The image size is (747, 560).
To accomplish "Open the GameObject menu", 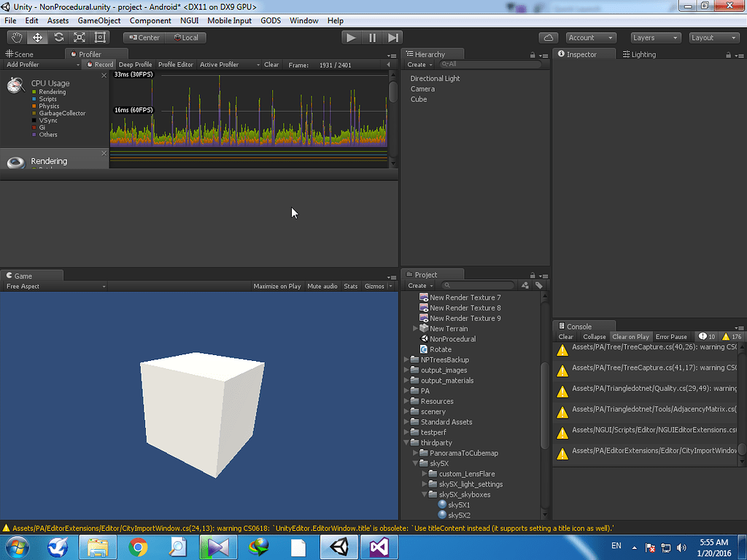I will (99, 20).
